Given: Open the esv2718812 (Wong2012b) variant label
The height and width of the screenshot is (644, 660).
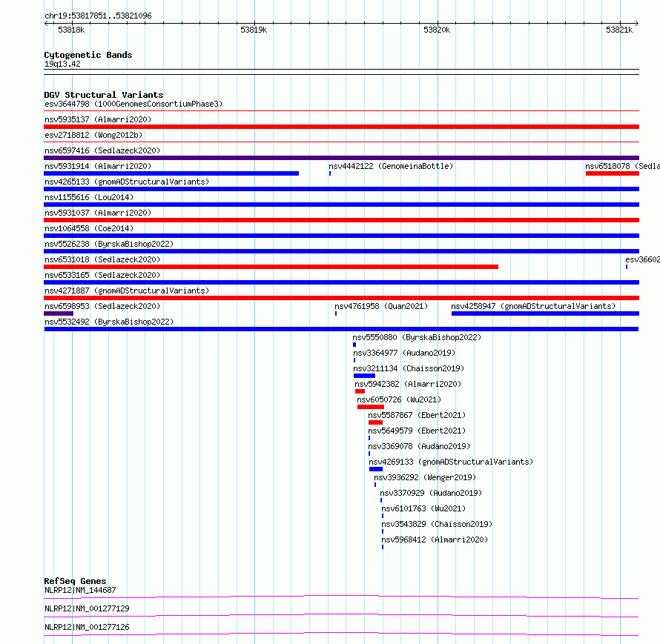Looking at the screenshot, I should pos(93,135).
